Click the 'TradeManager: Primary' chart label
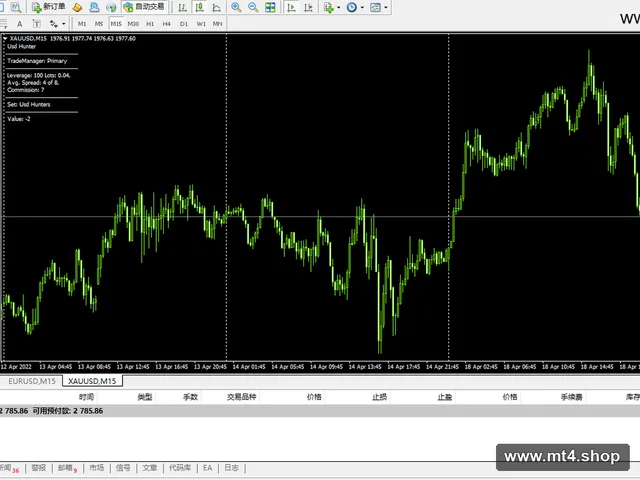 (x=37, y=61)
